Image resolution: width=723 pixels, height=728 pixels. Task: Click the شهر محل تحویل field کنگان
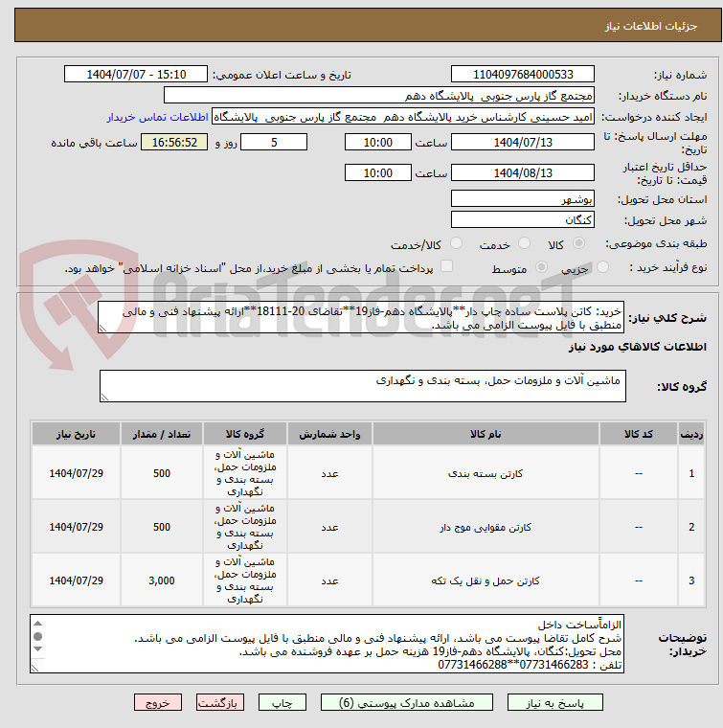coord(523,219)
